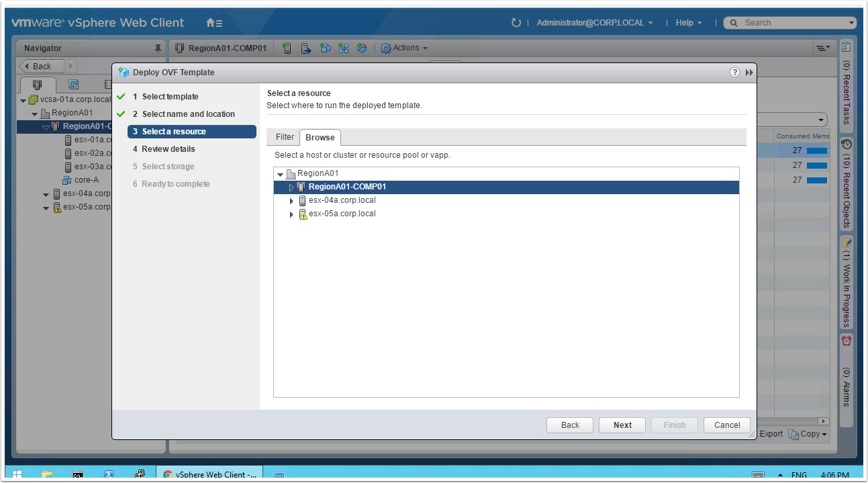Screen dimensions: 868x483
Task: Click the second toolbar icon with green arrow
Action: pos(306,48)
